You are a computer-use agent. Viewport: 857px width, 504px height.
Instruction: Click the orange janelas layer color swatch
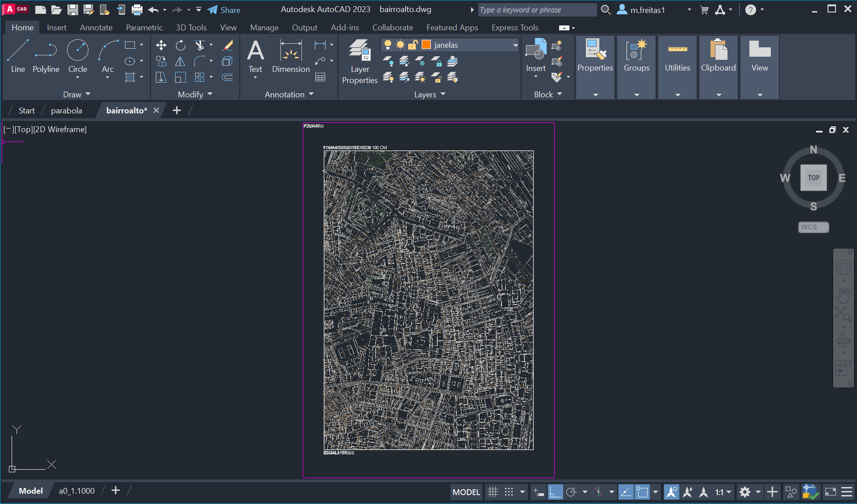pos(426,45)
